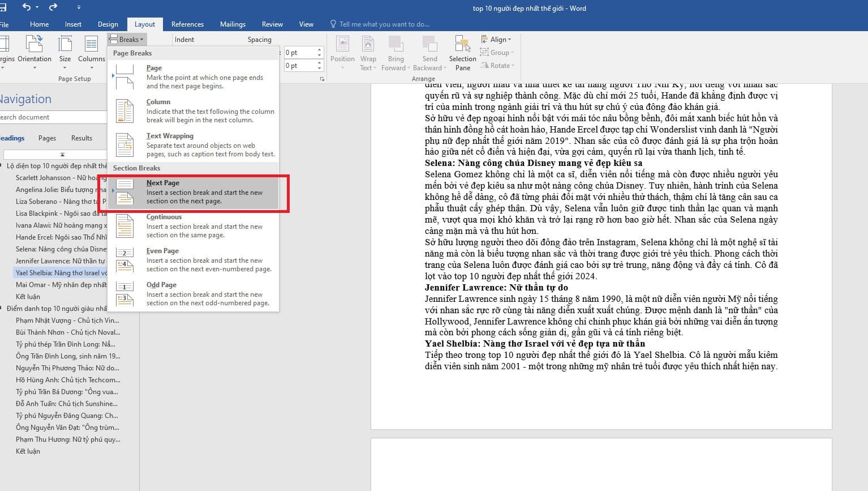Click the Send Backward icon
The image size is (868, 491).
click(429, 53)
